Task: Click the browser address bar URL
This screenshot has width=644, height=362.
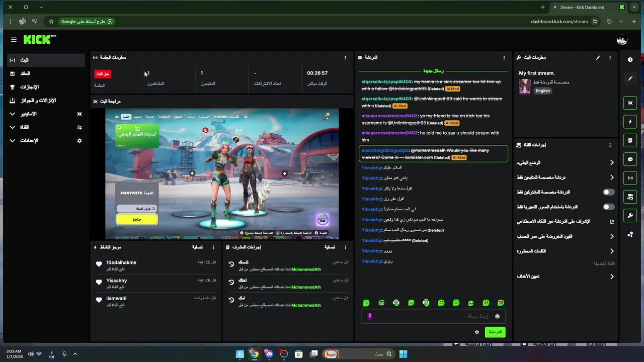Action: pos(559,22)
